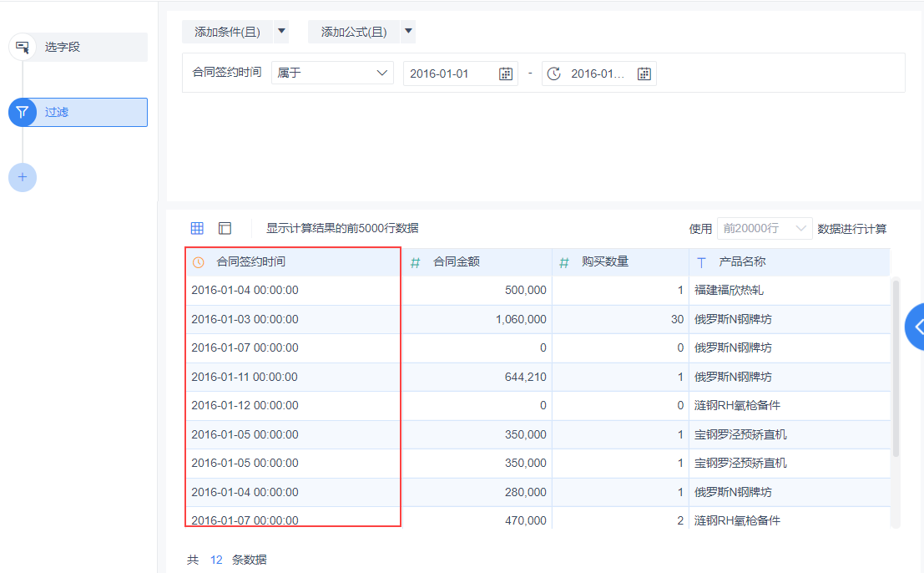
Task: Click the filter funnel icon
Action: pyautogui.click(x=23, y=112)
